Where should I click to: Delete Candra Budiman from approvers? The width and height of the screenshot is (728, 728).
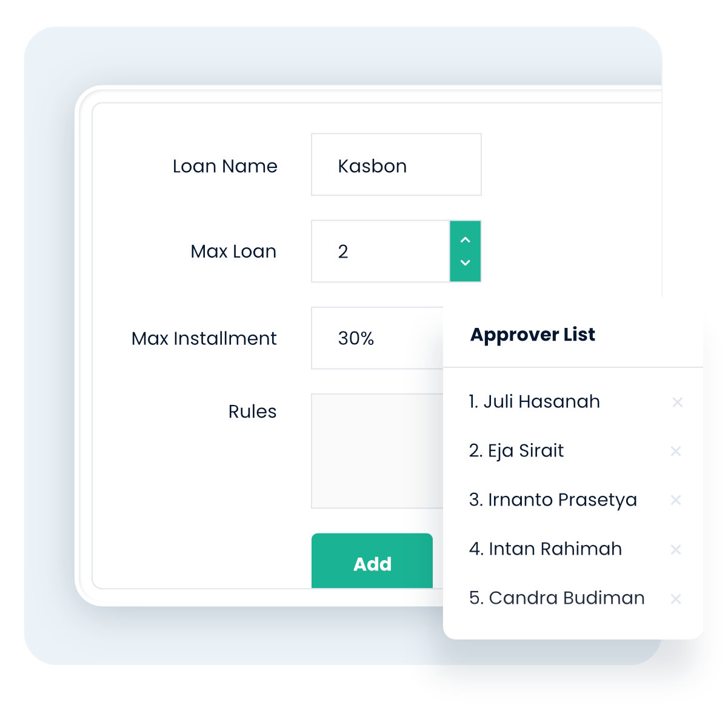(x=676, y=599)
